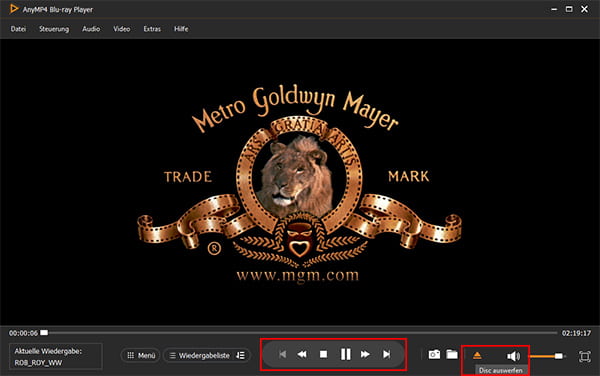600x376 pixels.
Task: Open the Audio menu
Action: tap(91, 29)
